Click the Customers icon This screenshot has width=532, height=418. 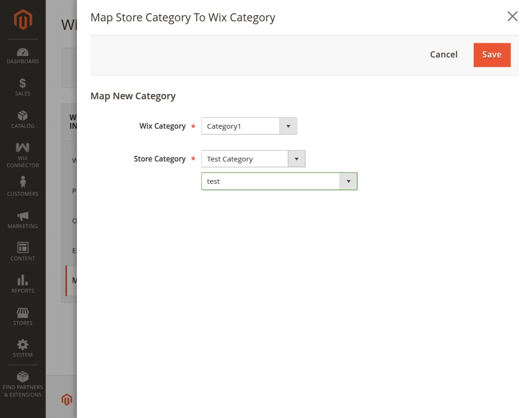[22, 185]
